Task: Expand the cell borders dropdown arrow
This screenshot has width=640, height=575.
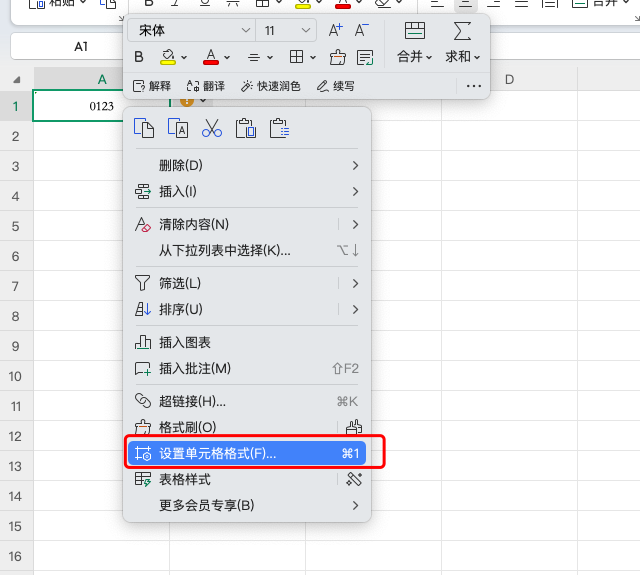Action: [311, 57]
